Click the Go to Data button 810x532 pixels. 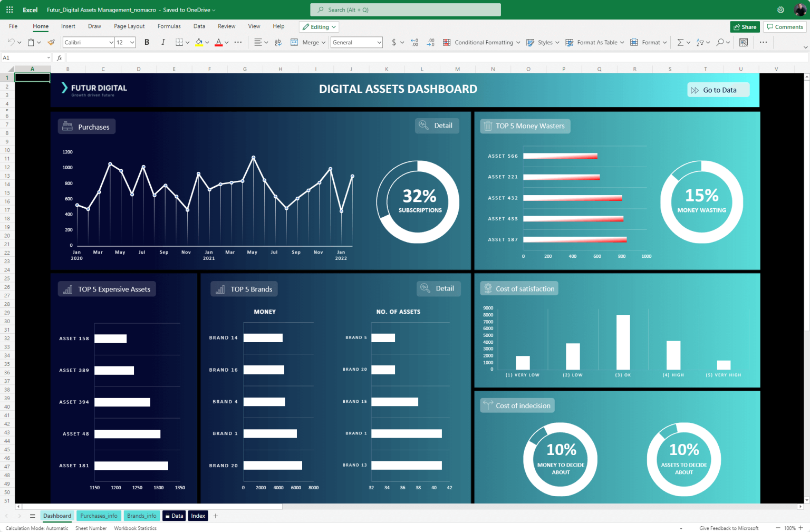tap(718, 90)
